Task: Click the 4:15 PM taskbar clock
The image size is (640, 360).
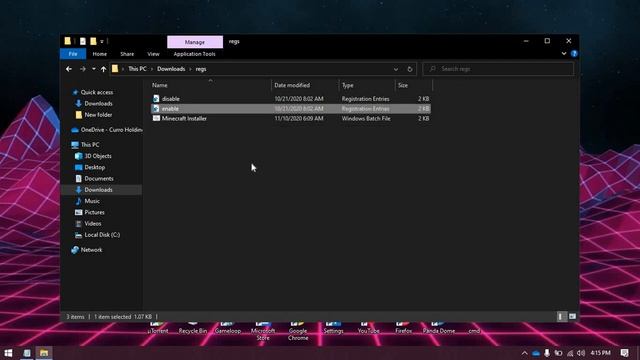Action: pos(600,353)
